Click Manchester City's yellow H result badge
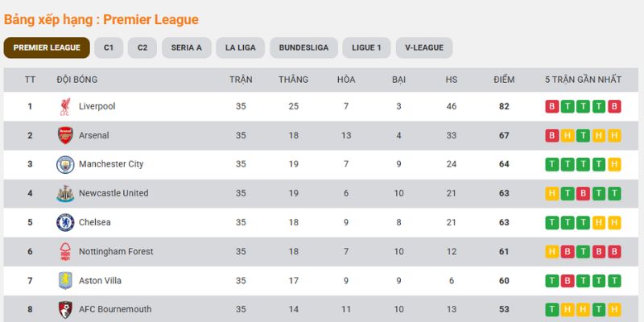Viewport: 644px width, 322px height. pyautogui.click(x=614, y=164)
